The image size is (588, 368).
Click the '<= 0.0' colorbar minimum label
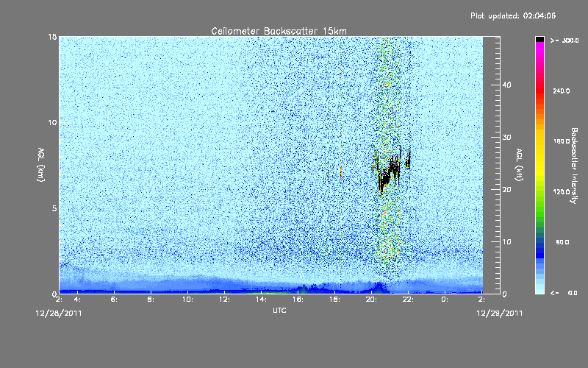[x=564, y=293]
